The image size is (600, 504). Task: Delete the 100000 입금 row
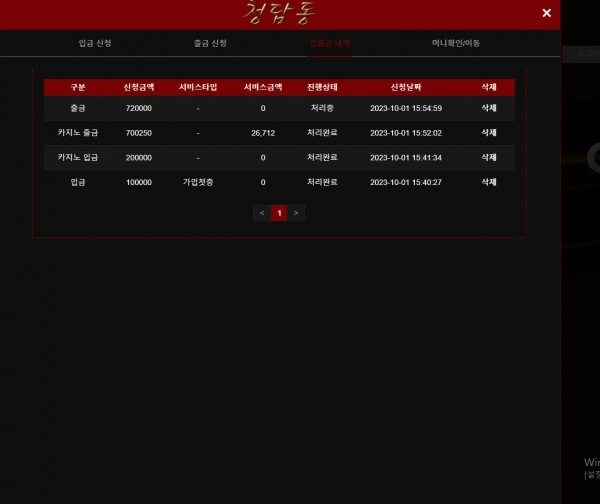[489, 182]
